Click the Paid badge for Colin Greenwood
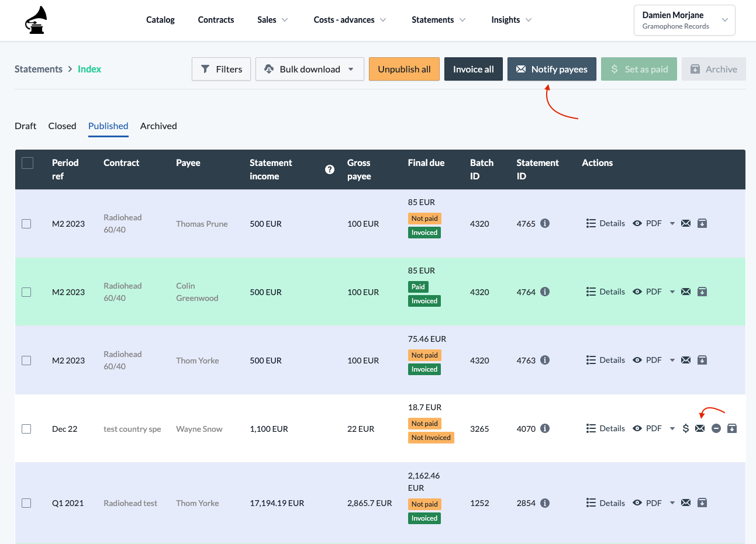 (x=418, y=287)
